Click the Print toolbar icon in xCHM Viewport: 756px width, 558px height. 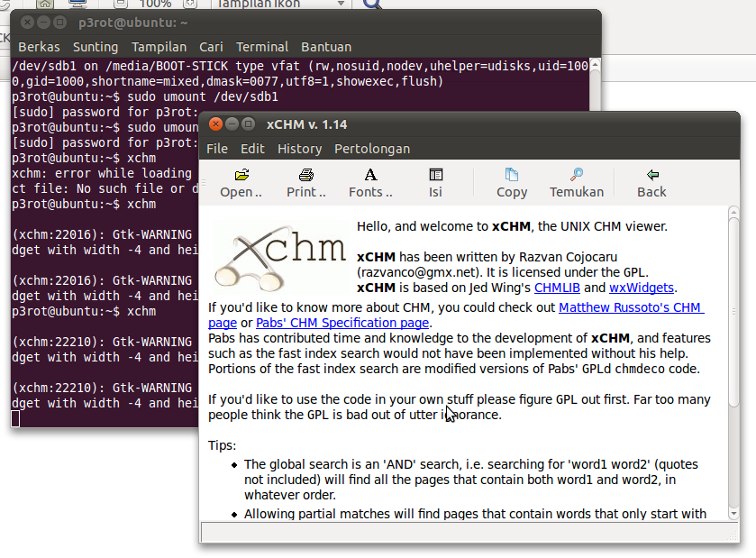point(306,175)
